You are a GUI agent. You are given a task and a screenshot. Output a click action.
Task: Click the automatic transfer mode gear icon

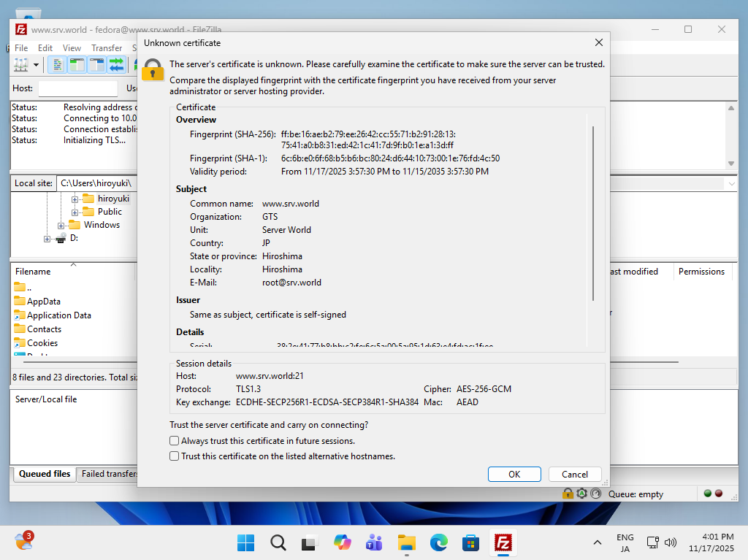(x=581, y=494)
